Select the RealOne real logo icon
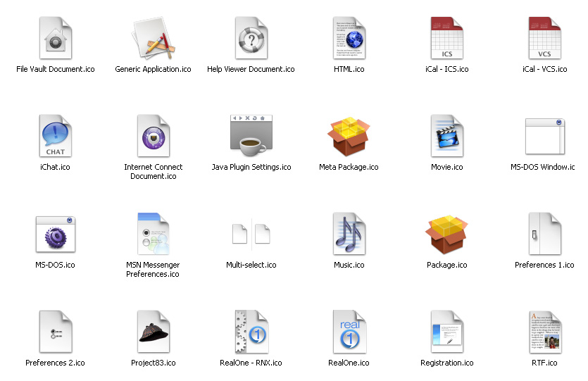This screenshot has height=381, width=588. tap(349, 332)
